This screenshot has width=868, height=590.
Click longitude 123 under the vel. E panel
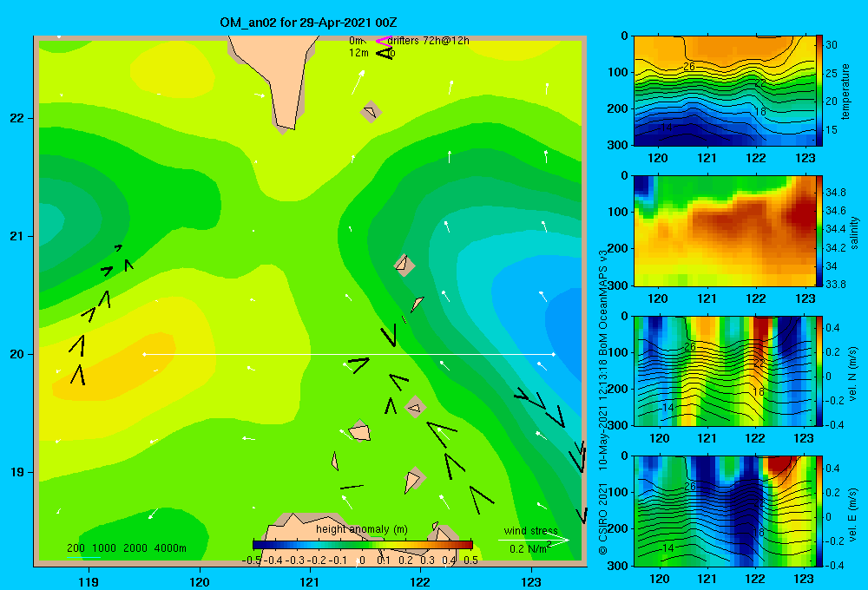click(x=804, y=579)
